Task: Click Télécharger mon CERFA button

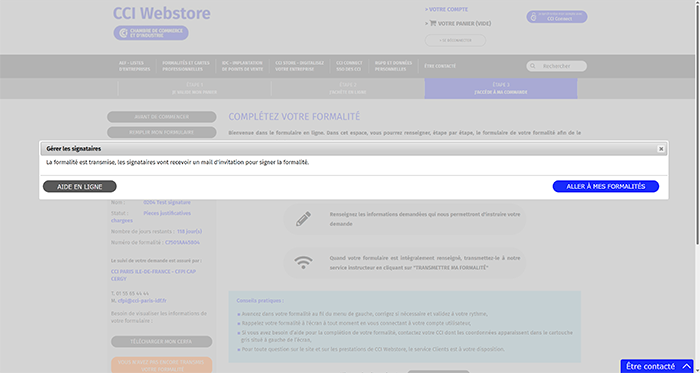Action: coord(162,342)
